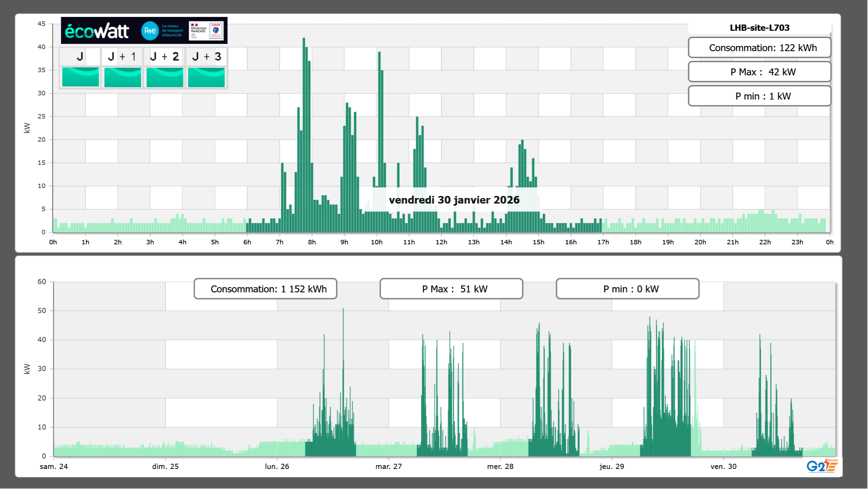Click the P min : 1 kW box
868x489 pixels.
[x=759, y=96]
